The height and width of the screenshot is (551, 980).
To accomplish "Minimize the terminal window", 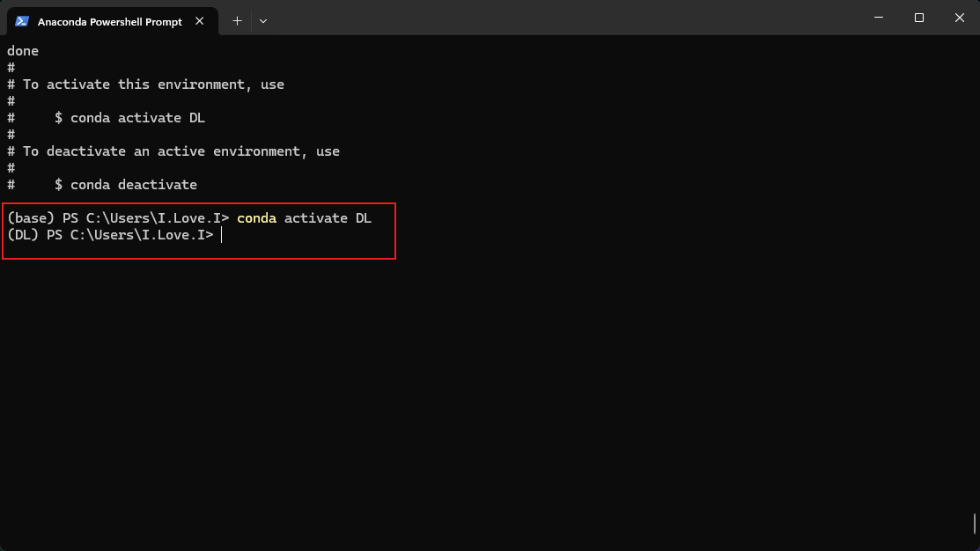I will click(879, 18).
